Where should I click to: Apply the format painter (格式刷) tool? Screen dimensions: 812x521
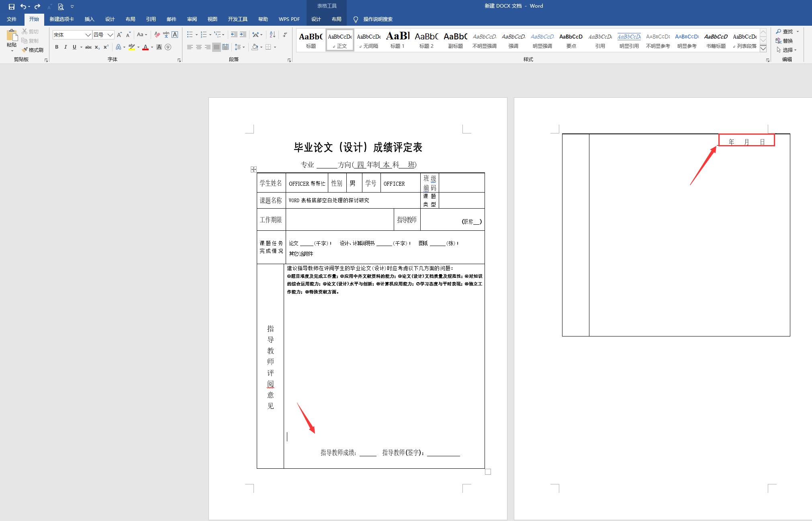click(34, 50)
